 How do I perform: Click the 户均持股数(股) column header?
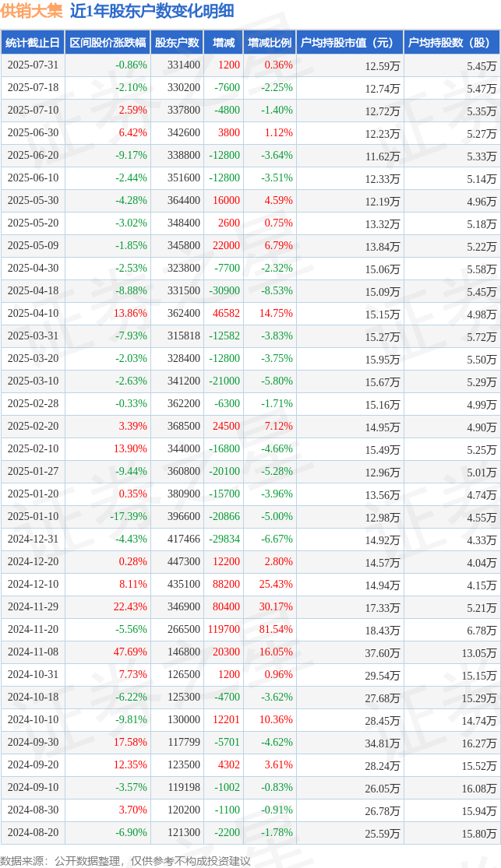click(452, 43)
